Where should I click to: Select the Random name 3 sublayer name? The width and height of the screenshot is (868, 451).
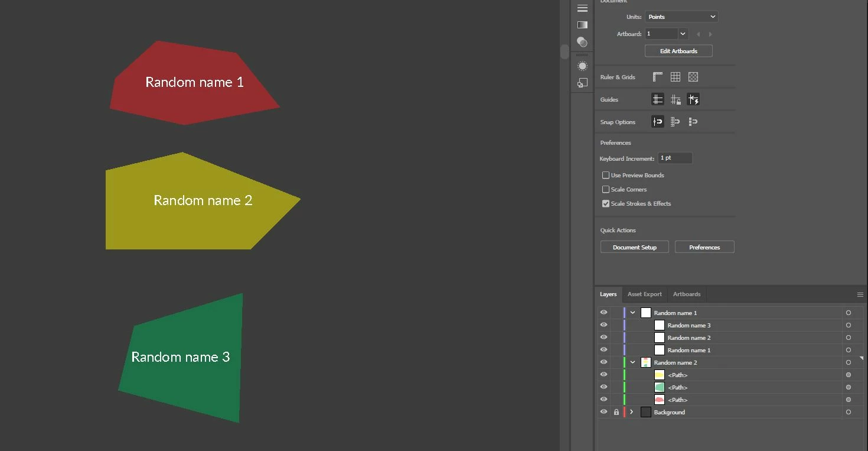coord(689,325)
